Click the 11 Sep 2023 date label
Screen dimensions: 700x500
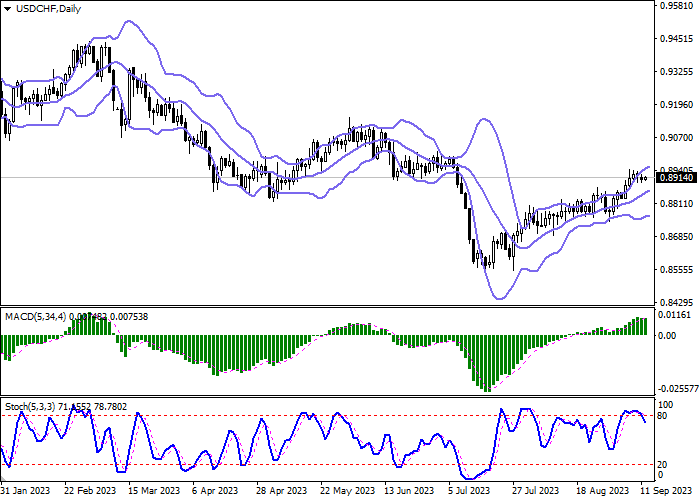(x=665, y=490)
